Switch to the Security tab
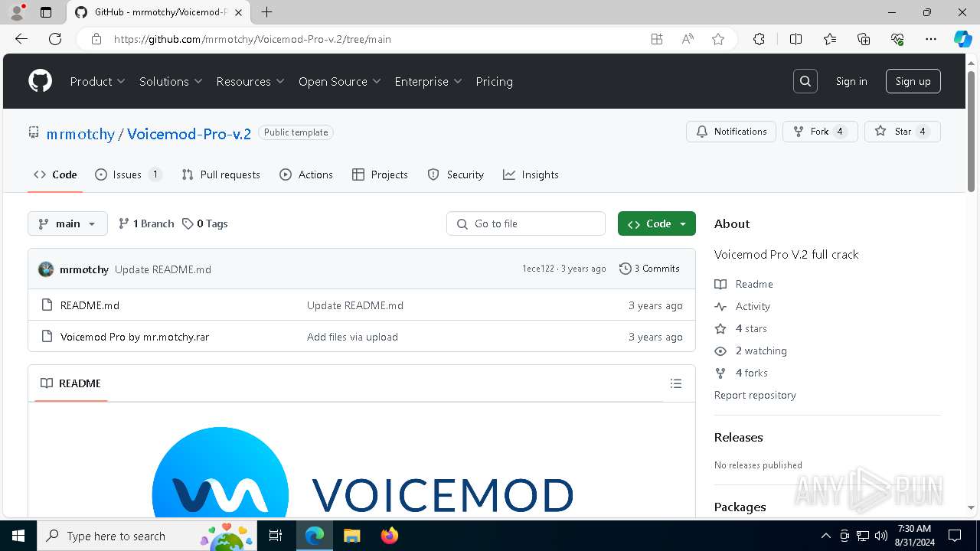The width and height of the screenshot is (980, 551). 456,174
